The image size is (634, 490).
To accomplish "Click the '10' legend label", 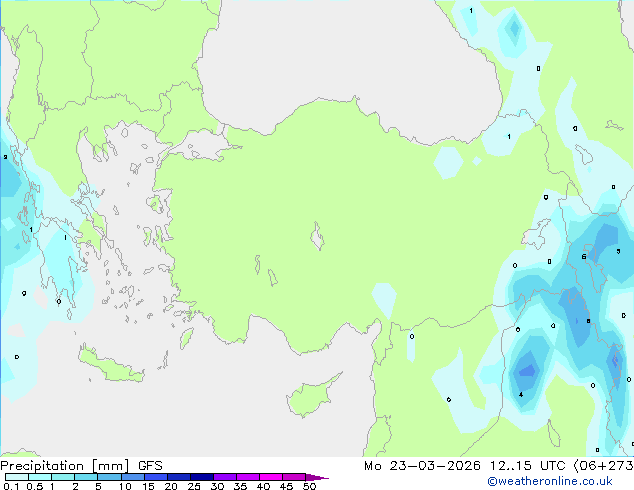I will point(125,486).
